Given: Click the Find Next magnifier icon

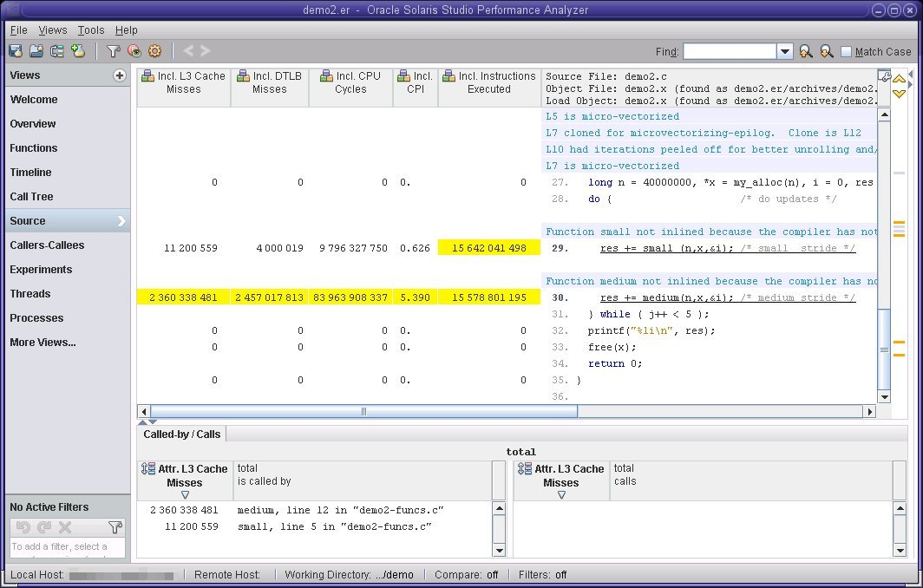Looking at the screenshot, I should pyautogui.click(x=827, y=52).
